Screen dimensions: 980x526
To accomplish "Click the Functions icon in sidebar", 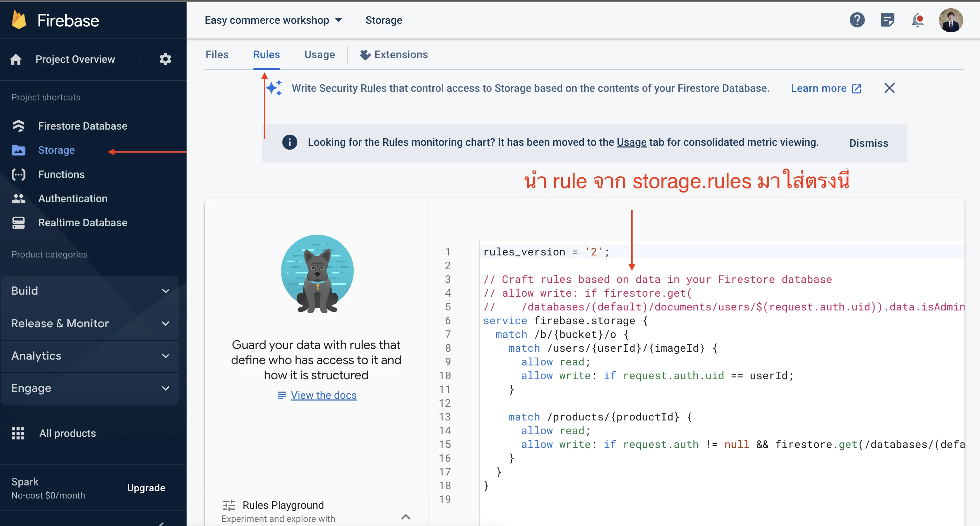I will coord(18,174).
